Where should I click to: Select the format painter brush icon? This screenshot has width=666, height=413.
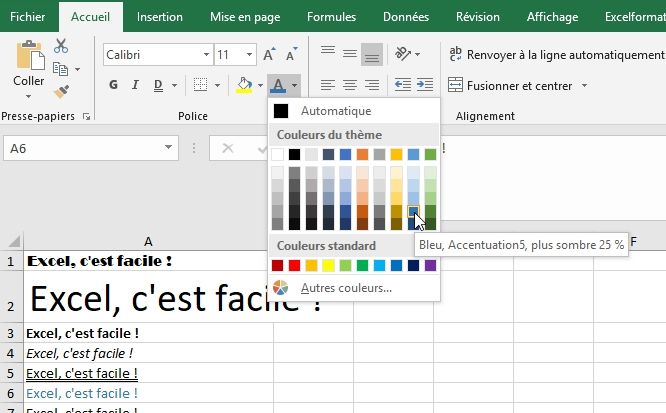[x=61, y=92]
